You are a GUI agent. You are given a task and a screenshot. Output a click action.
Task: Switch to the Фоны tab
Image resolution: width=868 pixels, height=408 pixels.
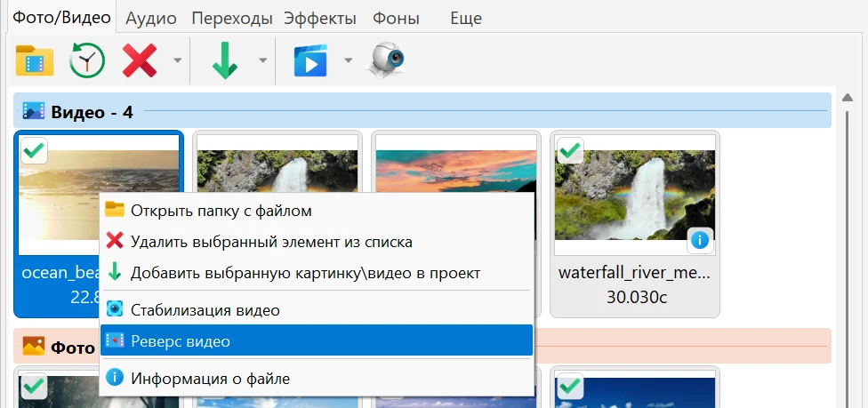[x=396, y=19]
